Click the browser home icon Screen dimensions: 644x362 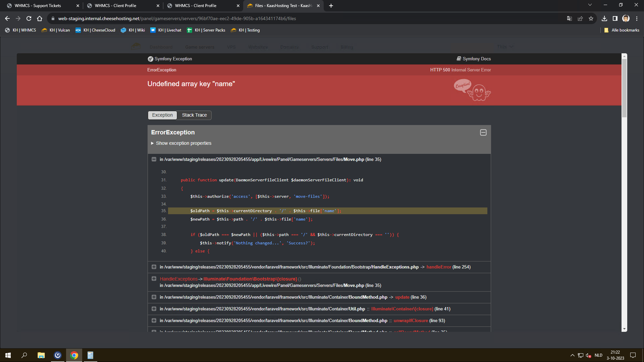point(40,18)
